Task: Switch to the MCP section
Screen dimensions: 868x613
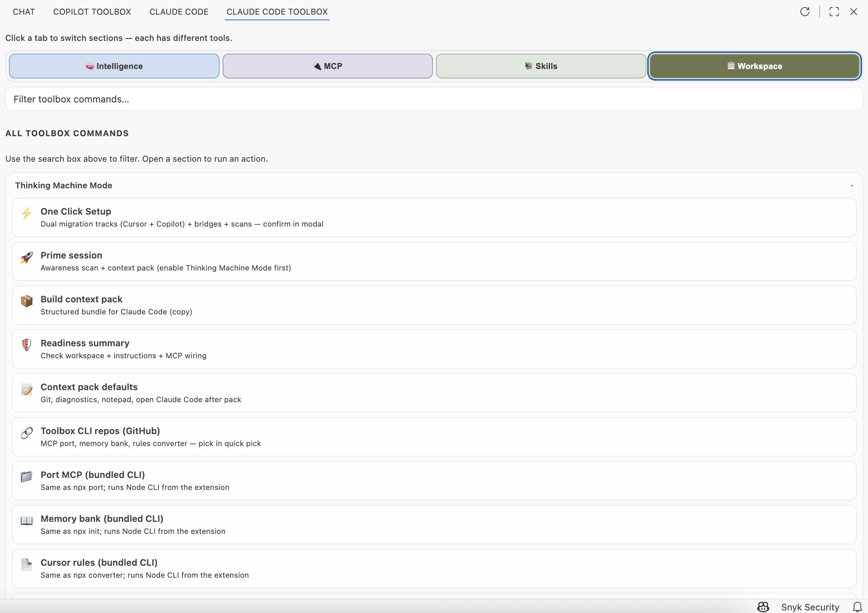Action: (327, 66)
